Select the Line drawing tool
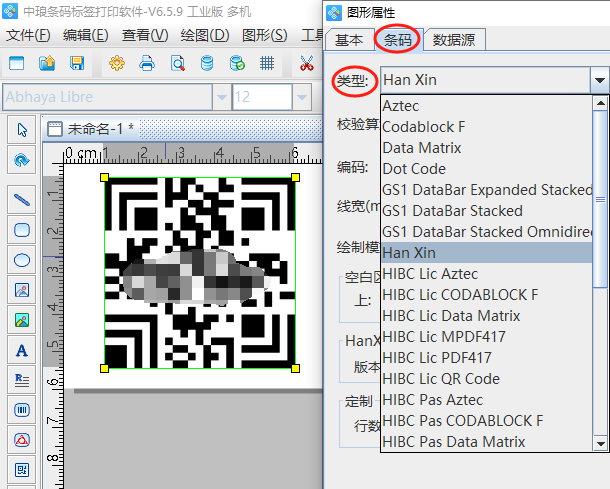This screenshot has height=489, width=610. click(x=21, y=199)
